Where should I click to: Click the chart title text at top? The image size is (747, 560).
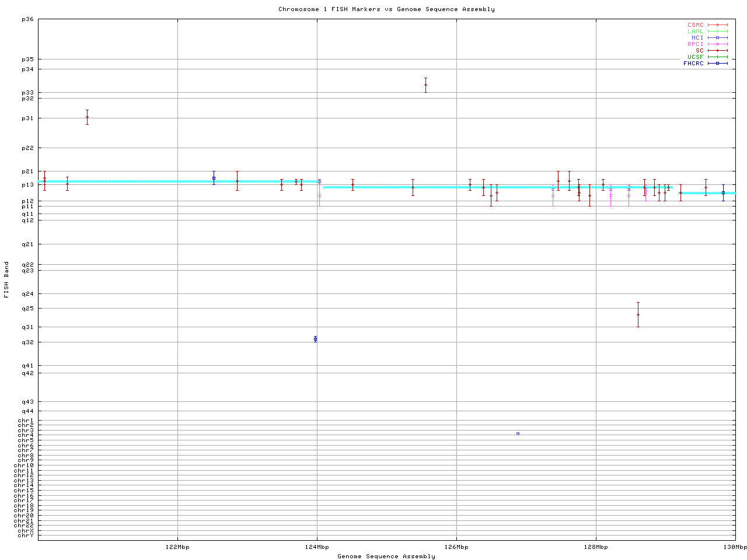click(386, 9)
